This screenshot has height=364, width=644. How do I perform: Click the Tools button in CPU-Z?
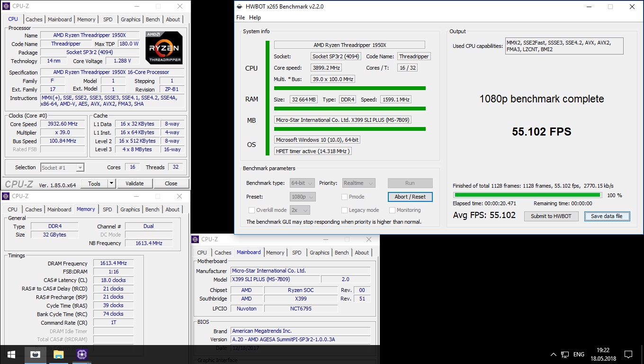pos(94,183)
